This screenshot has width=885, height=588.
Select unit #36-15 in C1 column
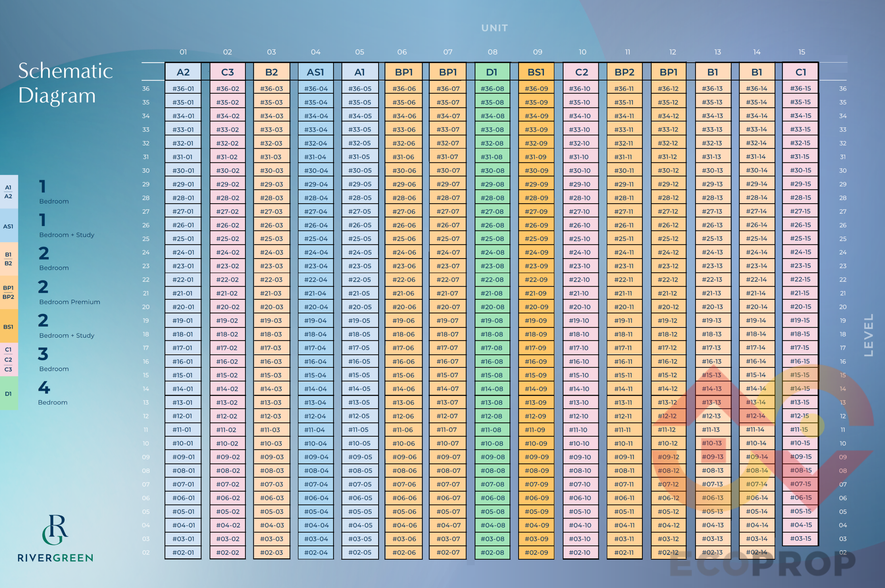[x=800, y=88]
